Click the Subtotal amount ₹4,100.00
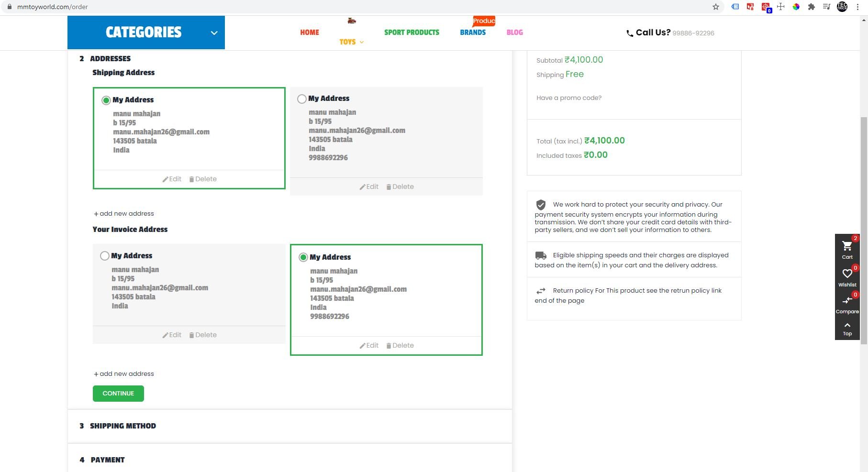Screen dimensions: 868x472 (584, 60)
